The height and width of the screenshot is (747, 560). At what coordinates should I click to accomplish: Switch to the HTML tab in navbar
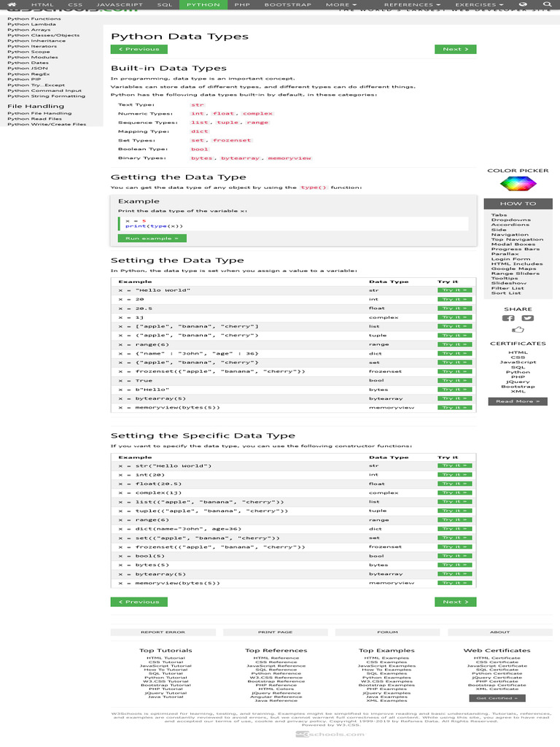point(42,4)
